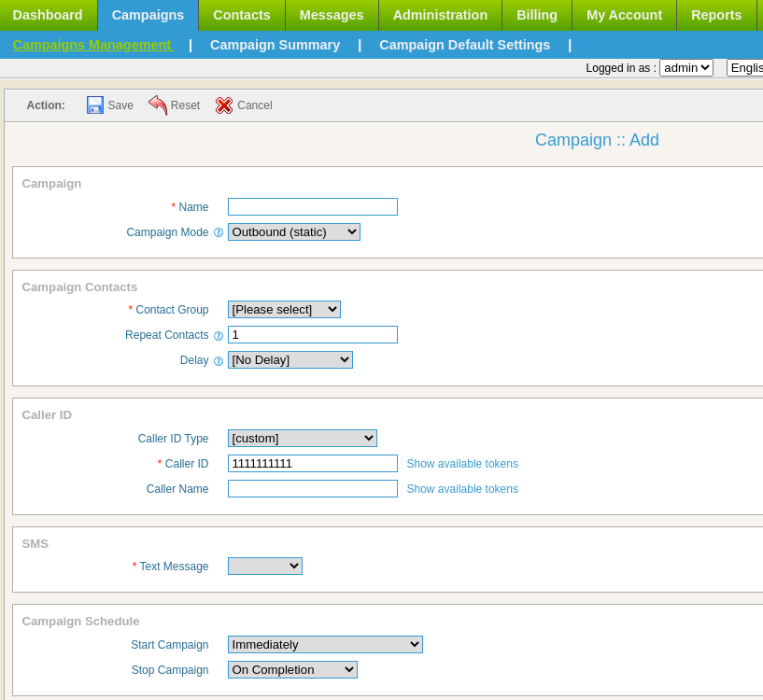
Task: Click the "Start Campaign" field label
Action: [x=170, y=645]
